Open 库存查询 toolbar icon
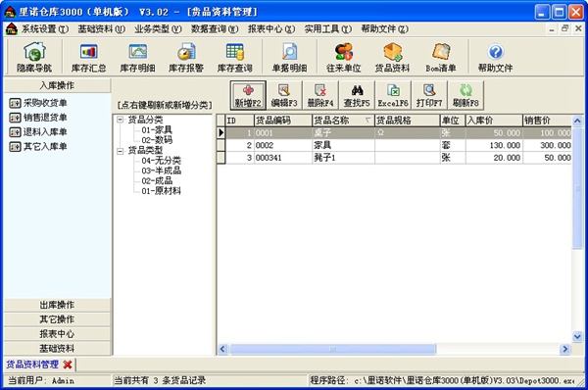The height and width of the screenshot is (390, 588). click(x=235, y=57)
